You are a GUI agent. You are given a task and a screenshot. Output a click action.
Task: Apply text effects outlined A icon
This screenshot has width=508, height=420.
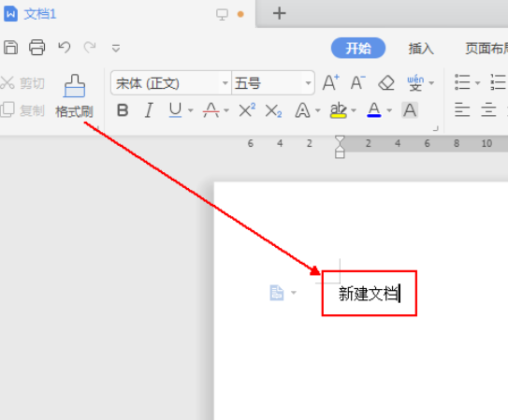pos(302,110)
